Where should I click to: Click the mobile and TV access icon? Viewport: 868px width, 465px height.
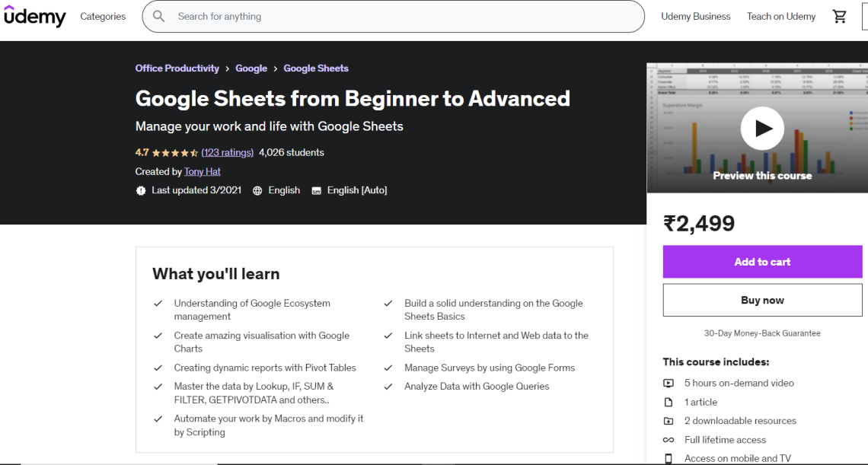click(669, 458)
